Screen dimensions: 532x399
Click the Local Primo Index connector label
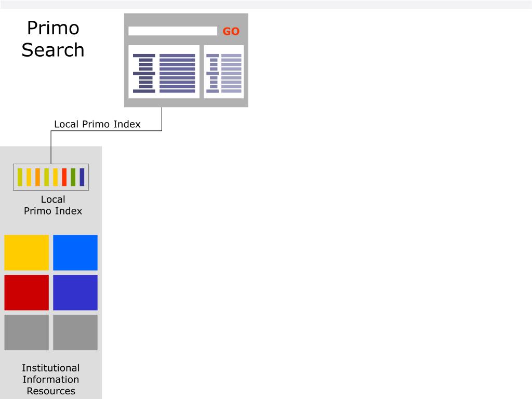(97, 124)
